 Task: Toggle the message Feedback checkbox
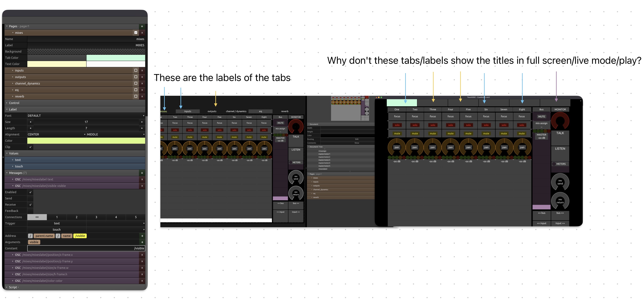tap(30, 211)
